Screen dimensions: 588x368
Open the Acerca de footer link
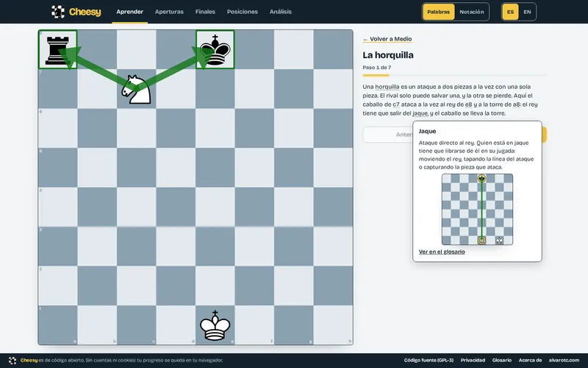[x=530, y=361]
